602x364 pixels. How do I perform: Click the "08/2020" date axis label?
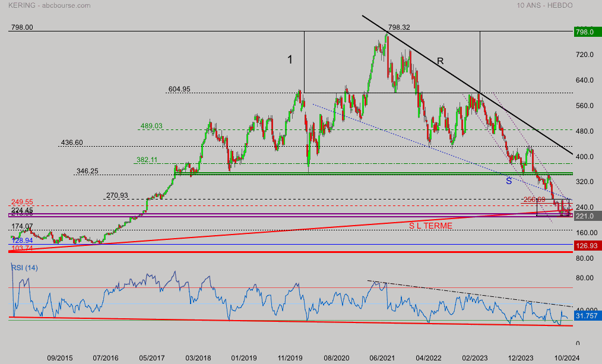(x=336, y=358)
